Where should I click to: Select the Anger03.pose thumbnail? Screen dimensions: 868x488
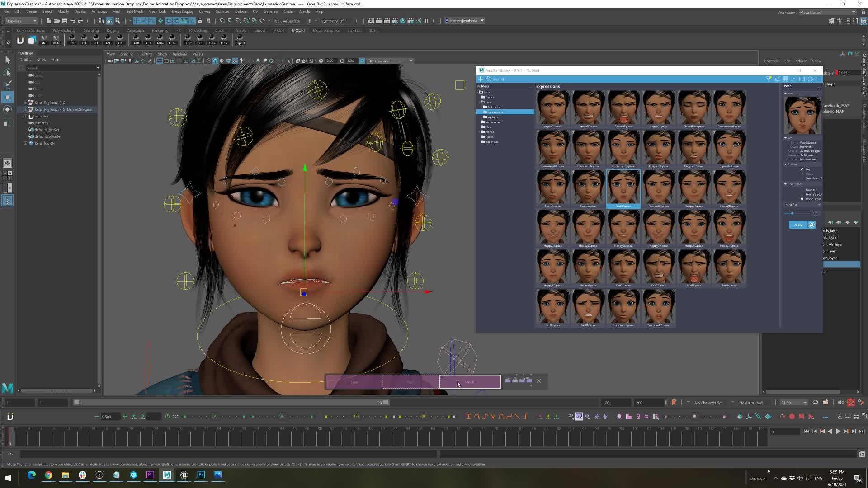(x=623, y=108)
